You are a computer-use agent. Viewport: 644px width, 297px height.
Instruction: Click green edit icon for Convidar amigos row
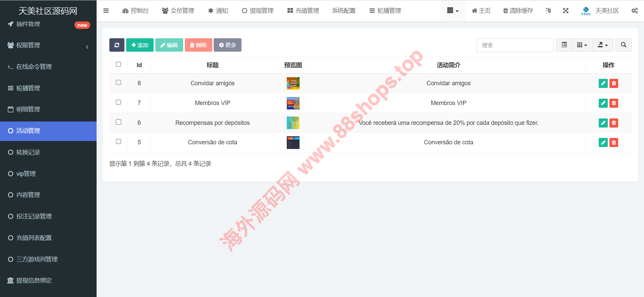603,83
